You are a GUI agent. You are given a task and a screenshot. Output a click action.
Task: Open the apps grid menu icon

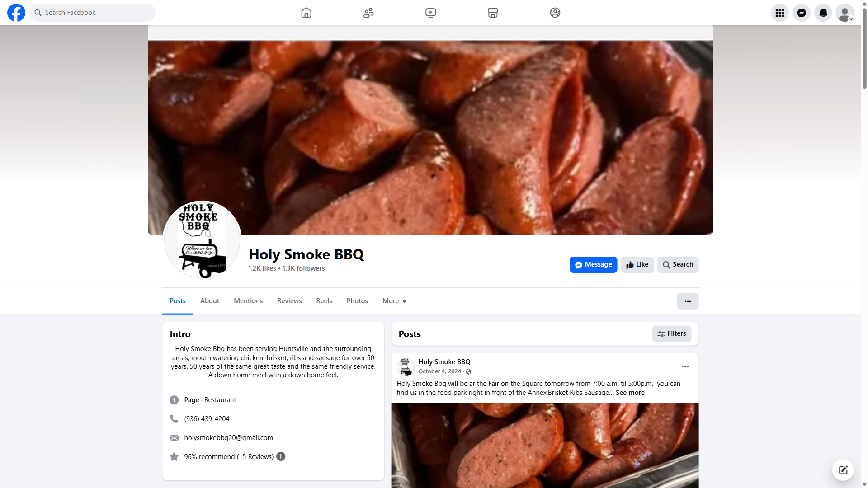point(779,13)
